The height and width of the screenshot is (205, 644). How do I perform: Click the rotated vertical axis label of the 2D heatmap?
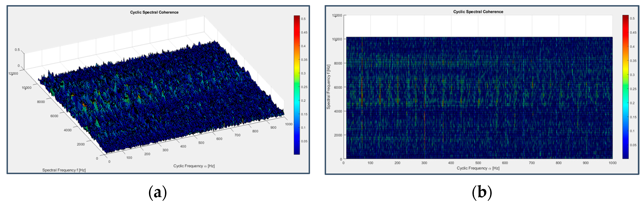coord(328,87)
